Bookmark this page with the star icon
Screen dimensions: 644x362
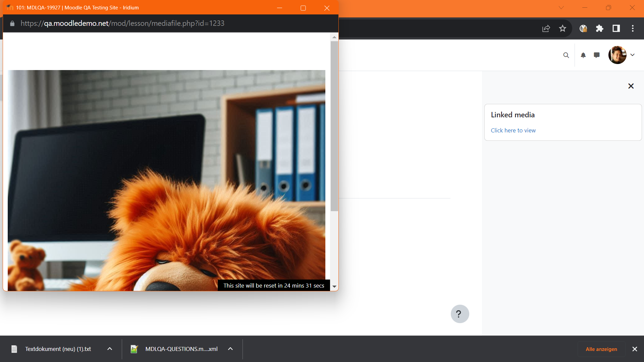click(x=562, y=28)
